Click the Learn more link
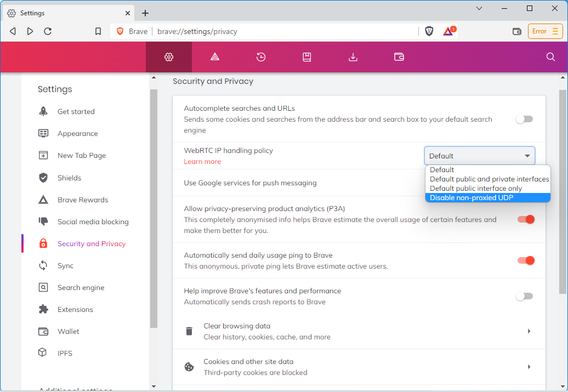 [202, 162]
